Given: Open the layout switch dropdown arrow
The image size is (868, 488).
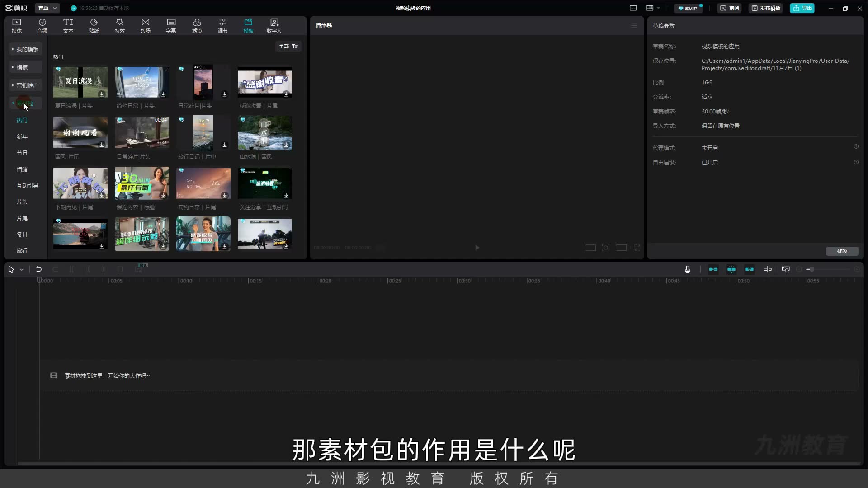Looking at the screenshot, I should click(658, 8).
